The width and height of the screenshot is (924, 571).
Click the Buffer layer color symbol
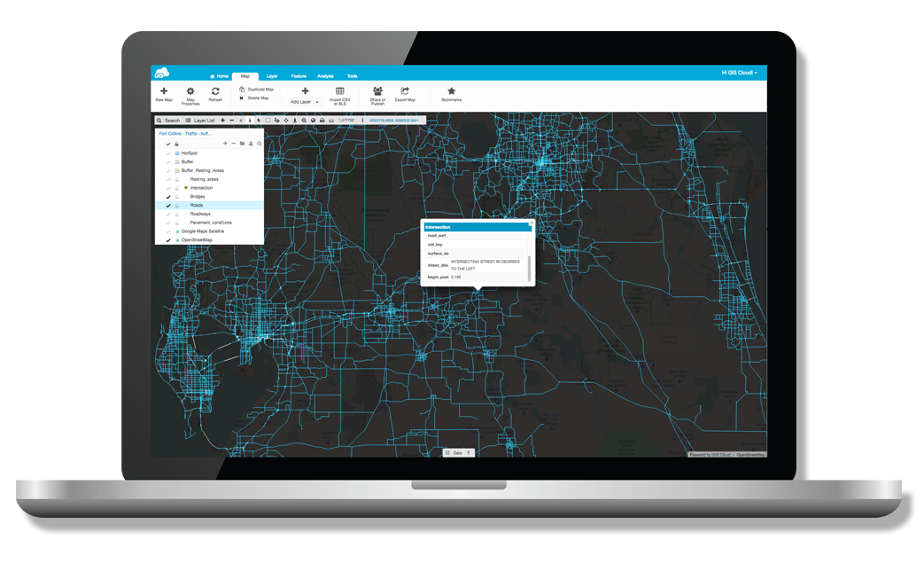[x=177, y=162]
